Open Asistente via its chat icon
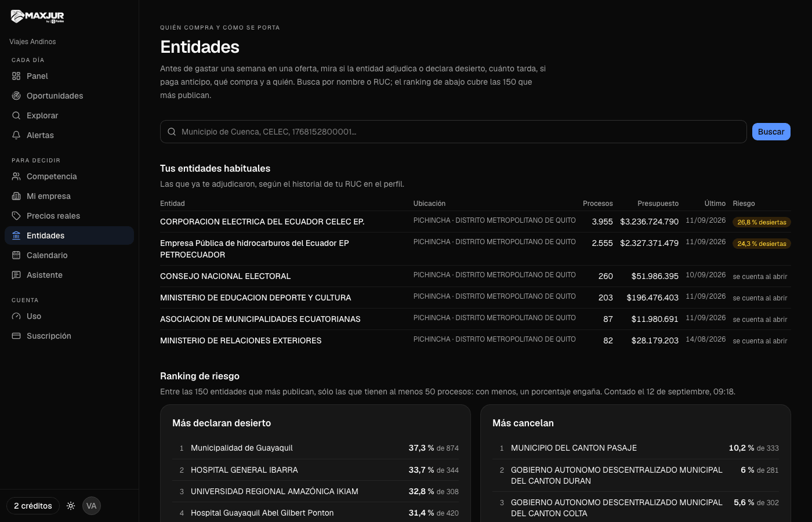812x522 pixels. click(x=16, y=275)
